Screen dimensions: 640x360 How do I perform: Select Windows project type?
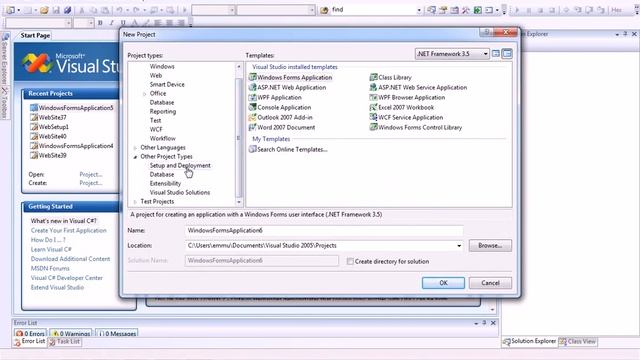162,66
